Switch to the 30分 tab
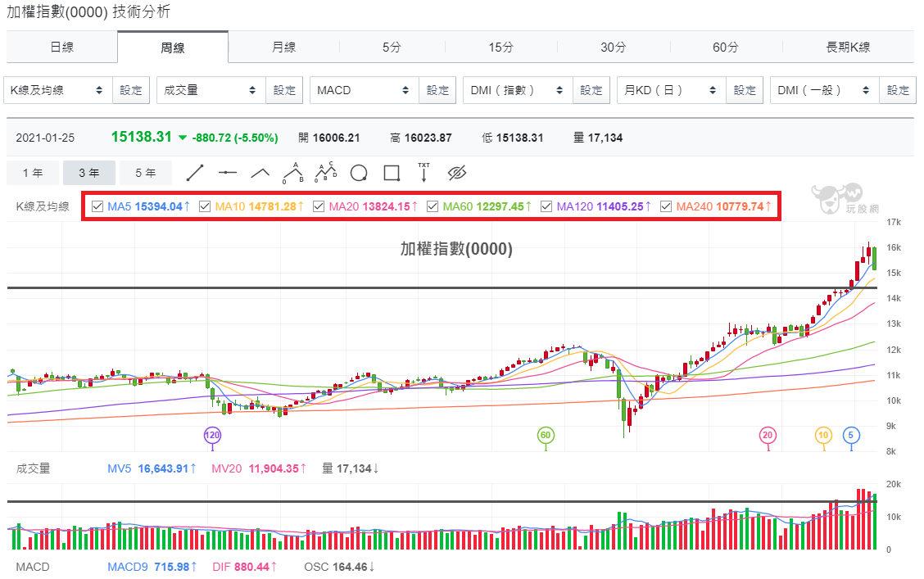This screenshot has width=924, height=579. point(613,47)
